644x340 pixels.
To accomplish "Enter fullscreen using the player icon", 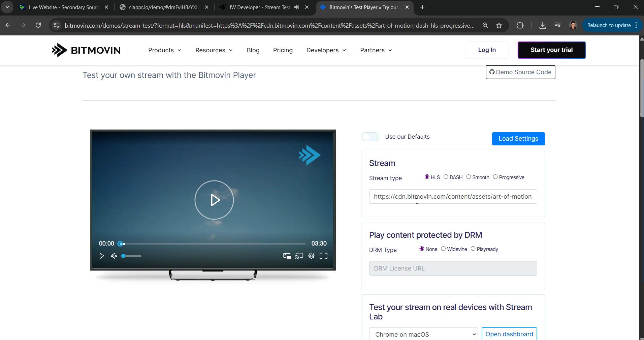I will tap(324, 256).
